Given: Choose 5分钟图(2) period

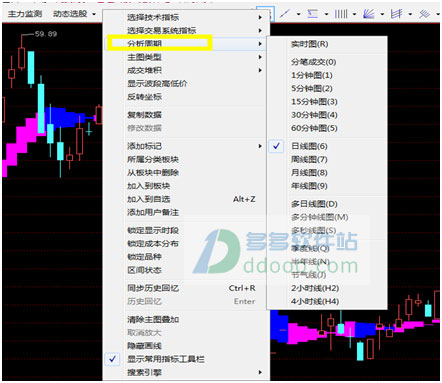Looking at the screenshot, I should (x=312, y=88).
